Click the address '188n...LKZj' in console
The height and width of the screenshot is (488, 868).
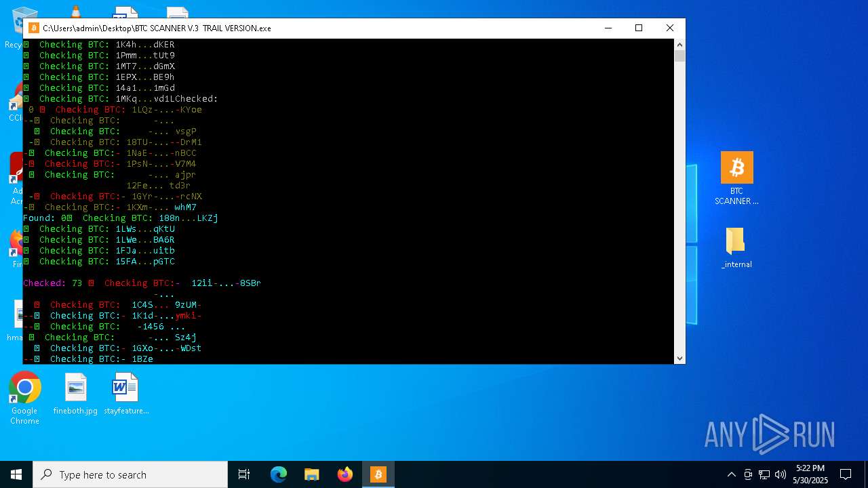[189, 218]
